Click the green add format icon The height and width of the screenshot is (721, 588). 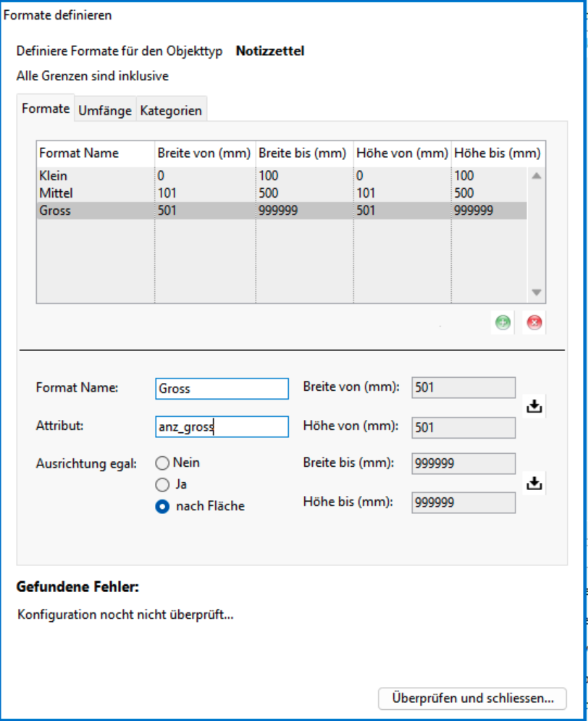503,323
